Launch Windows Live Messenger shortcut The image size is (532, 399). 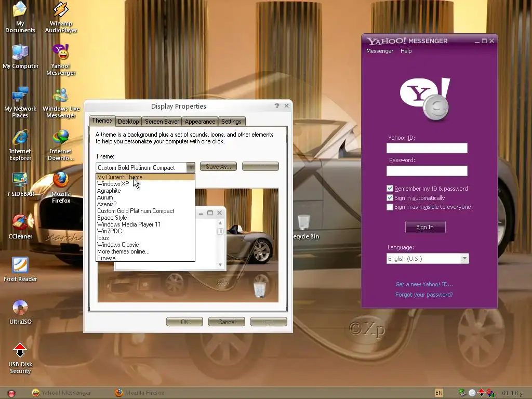[x=61, y=102]
